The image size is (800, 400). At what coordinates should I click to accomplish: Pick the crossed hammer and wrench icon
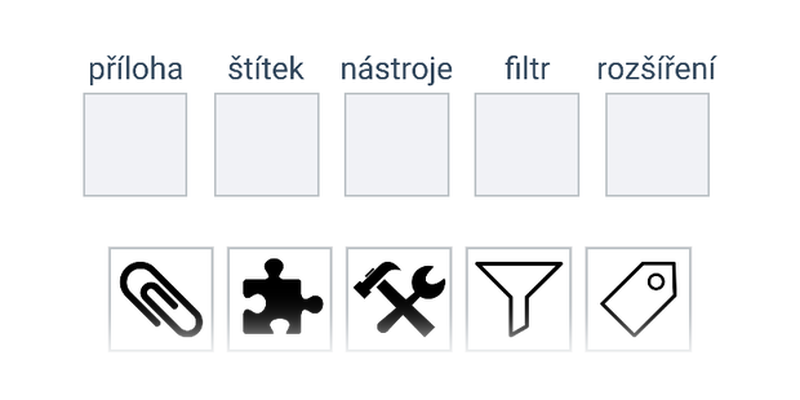pos(399,299)
